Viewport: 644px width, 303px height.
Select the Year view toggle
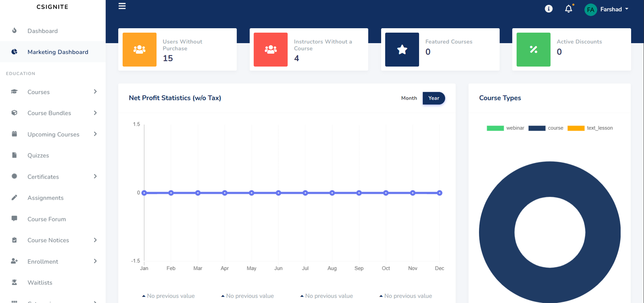point(433,98)
